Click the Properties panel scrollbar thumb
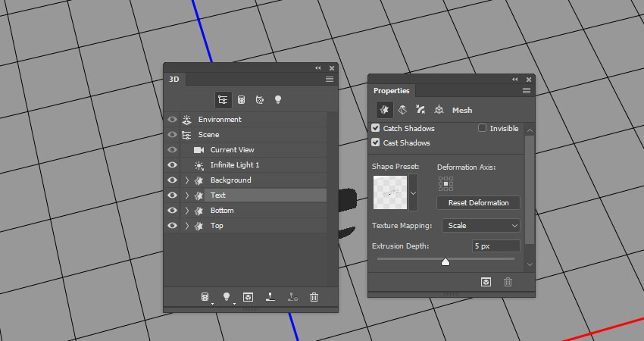The width and height of the screenshot is (644, 341). (x=530, y=189)
